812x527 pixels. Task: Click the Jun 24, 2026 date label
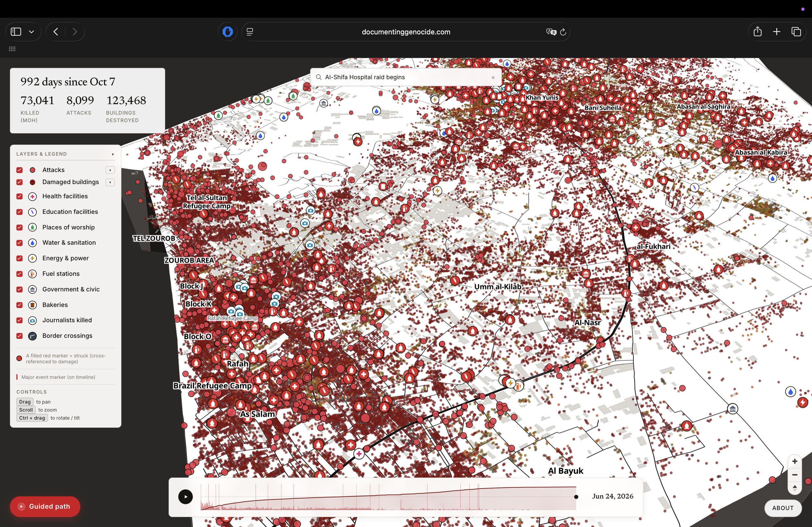613,496
